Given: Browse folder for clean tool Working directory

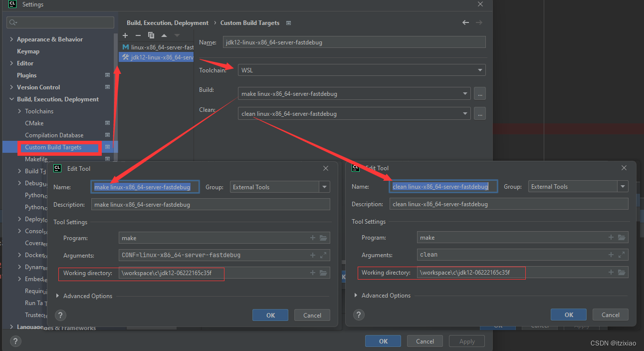Looking at the screenshot, I should 622,272.
